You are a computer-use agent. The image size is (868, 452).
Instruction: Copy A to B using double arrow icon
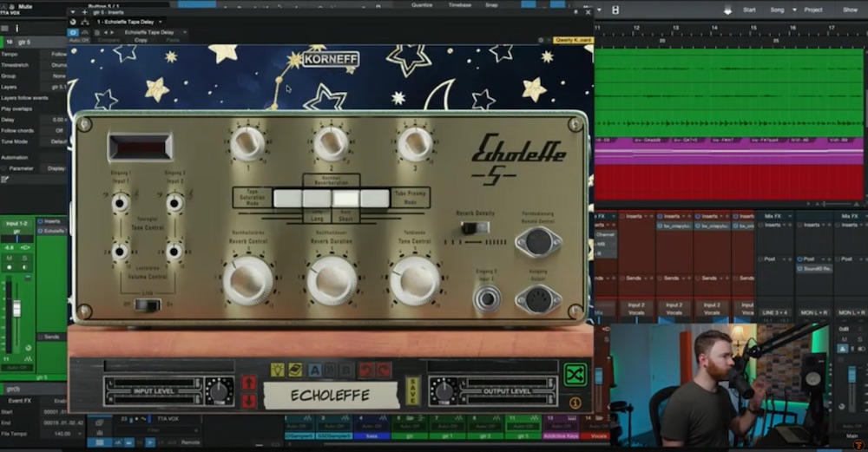[x=331, y=370]
